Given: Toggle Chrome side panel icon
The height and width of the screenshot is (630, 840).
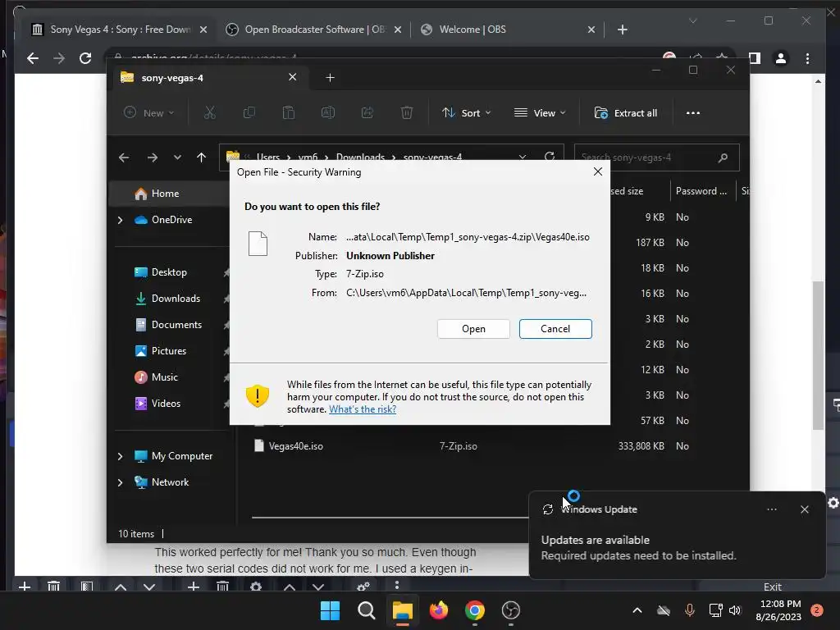Looking at the screenshot, I should click(755, 58).
